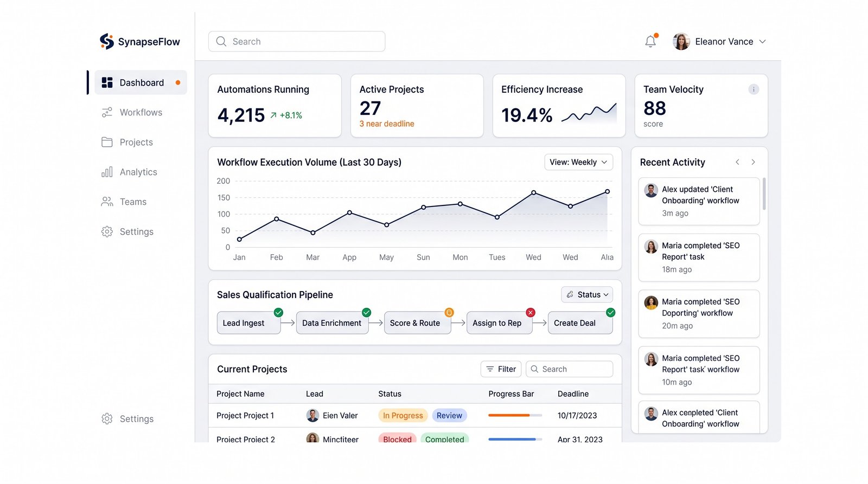Click the Filter button in Current Projects
Screen dimensions: 868x484
[501, 369]
